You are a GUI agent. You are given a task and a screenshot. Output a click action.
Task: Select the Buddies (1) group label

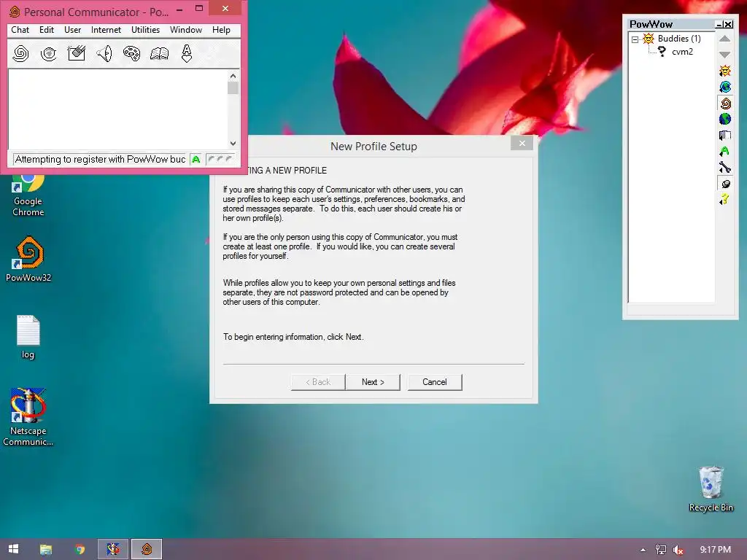679,39
